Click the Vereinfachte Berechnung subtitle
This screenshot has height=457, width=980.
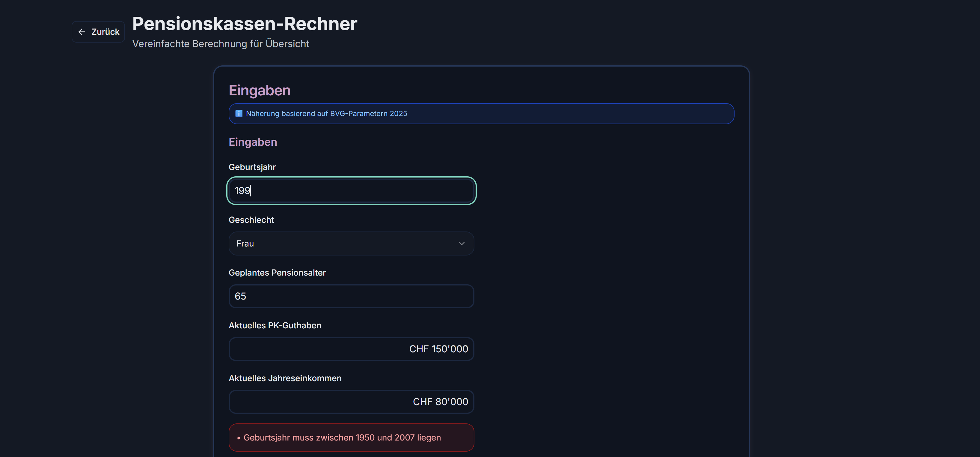pyautogui.click(x=221, y=44)
